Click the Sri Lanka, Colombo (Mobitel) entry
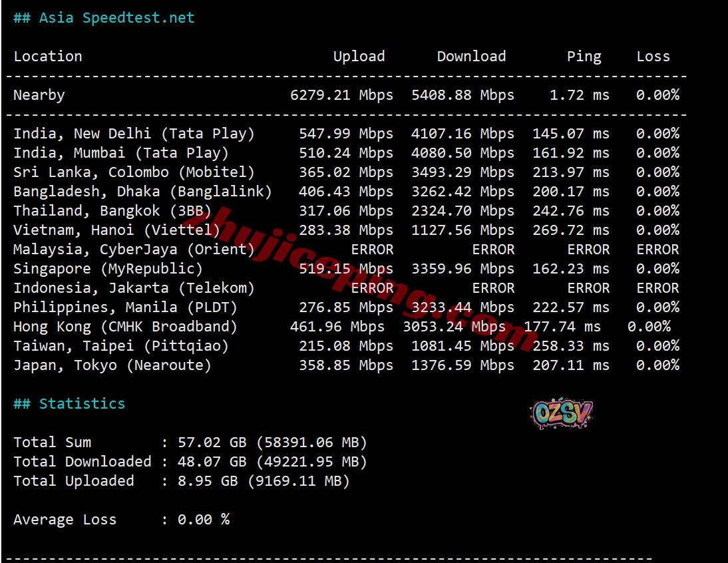 134,172
